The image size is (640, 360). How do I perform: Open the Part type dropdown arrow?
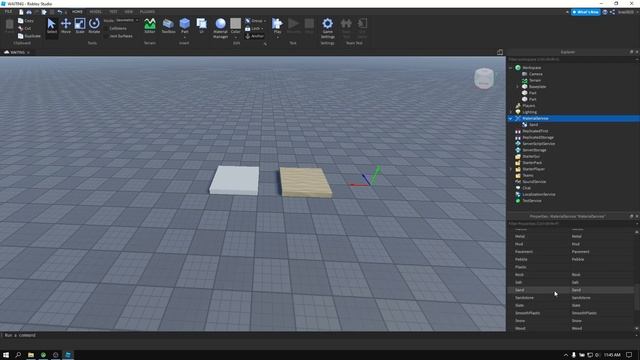tap(184, 38)
